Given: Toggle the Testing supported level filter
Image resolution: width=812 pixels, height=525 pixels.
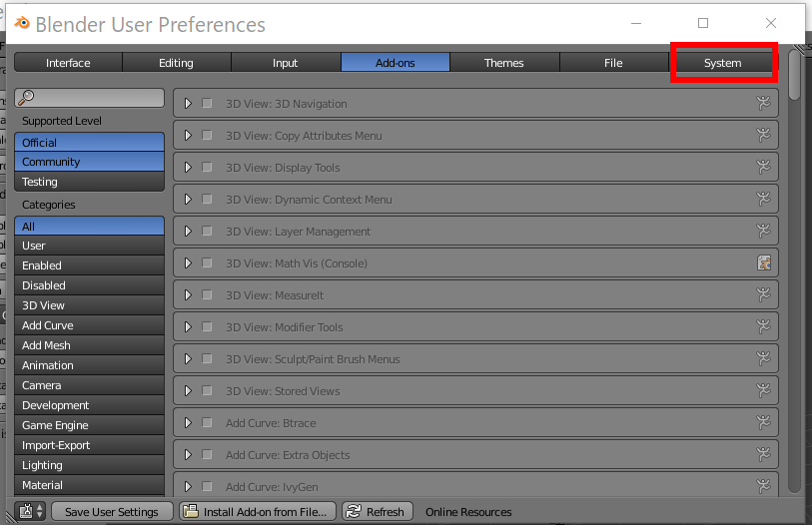Looking at the screenshot, I should click(90, 182).
